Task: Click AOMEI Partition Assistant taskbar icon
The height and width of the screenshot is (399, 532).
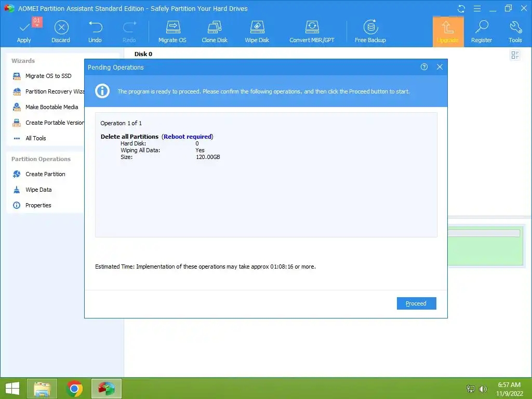Action: [x=107, y=389]
